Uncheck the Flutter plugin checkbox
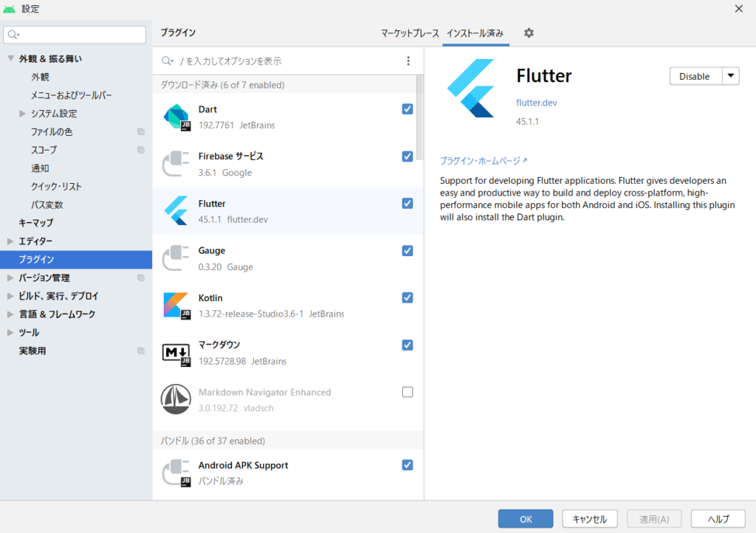This screenshot has height=533, width=756. click(408, 203)
